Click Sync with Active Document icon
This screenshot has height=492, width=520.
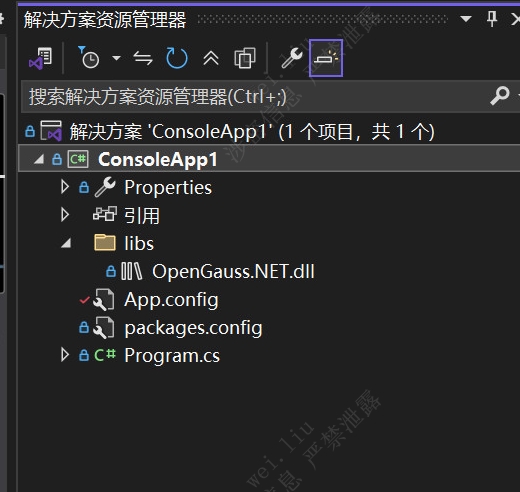(x=143, y=58)
